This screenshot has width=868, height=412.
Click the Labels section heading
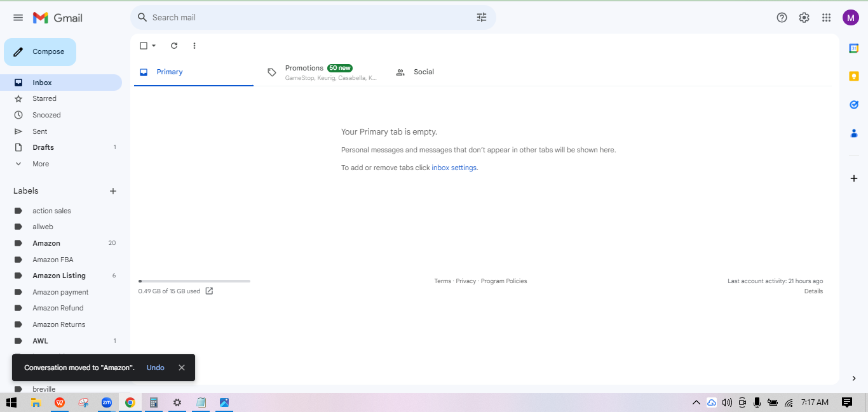click(x=26, y=191)
